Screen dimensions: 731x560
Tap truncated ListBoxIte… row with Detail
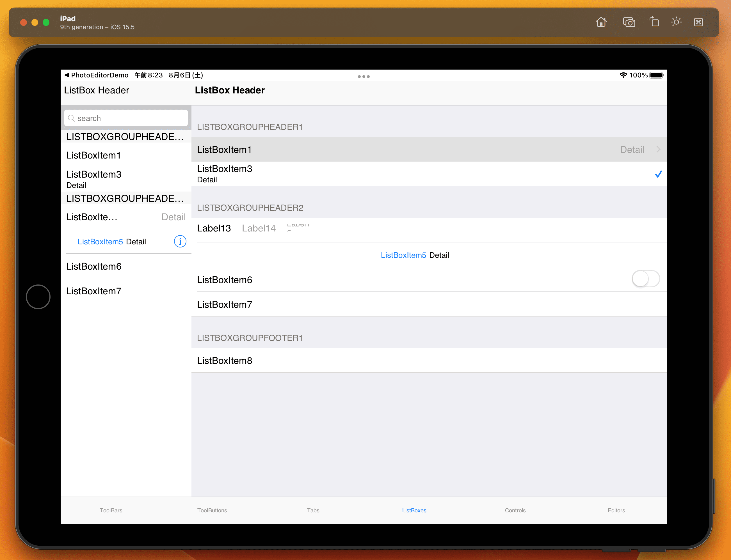click(126, 217)
